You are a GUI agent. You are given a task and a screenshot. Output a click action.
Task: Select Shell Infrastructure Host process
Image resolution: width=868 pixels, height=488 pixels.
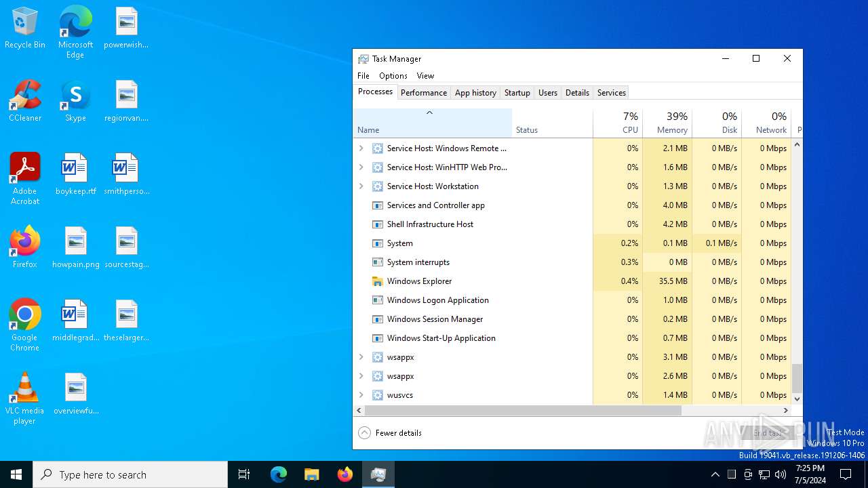point(572,224)
